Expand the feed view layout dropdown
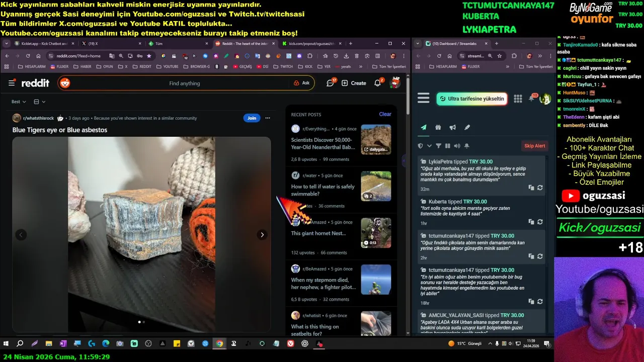The image size is (644, 362). (x=39, y=102)
